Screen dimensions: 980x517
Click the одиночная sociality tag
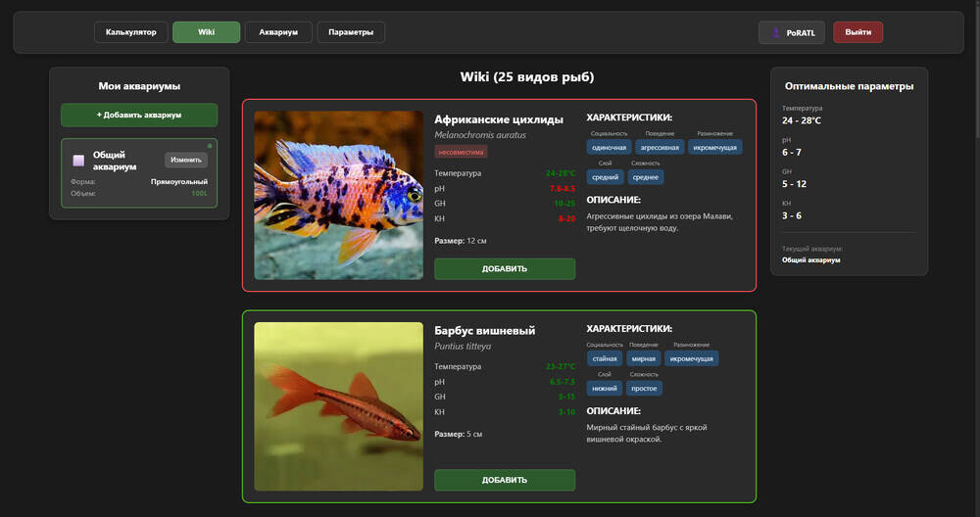coord(609,147)
